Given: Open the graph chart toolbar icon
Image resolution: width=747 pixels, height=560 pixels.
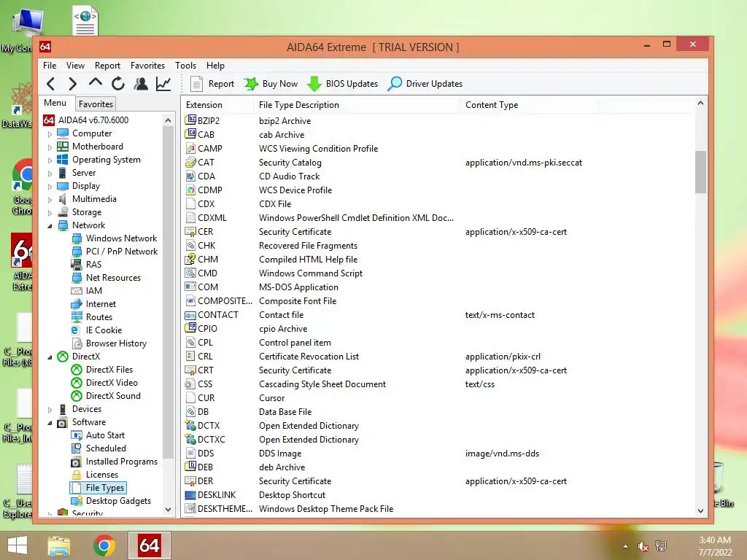Looking at the screenshot, I should point(163,84).
